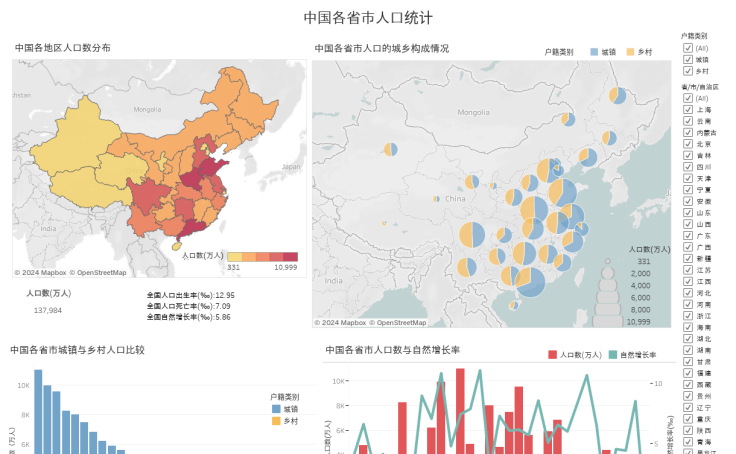Toggle the 江苏 checkbox
Screen dimensions: 736x454
pyautogui.click(x=688, y=270)
